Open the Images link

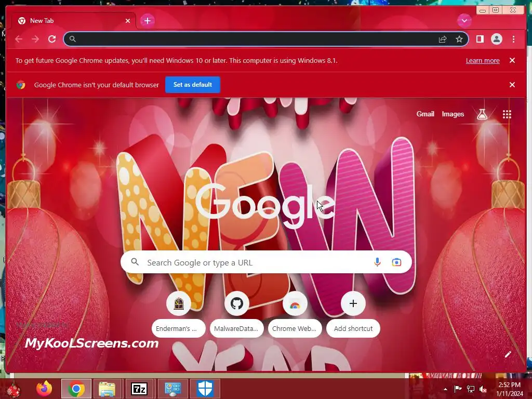pos(453,114)
